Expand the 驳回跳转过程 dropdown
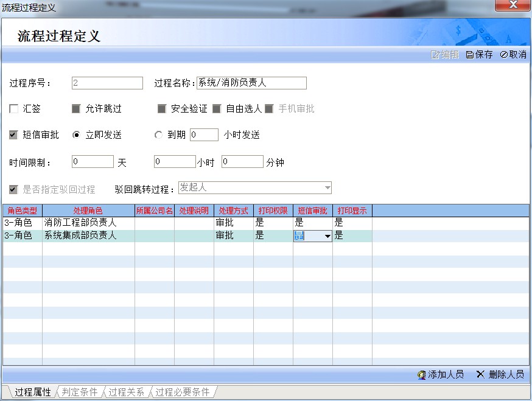 327,187
